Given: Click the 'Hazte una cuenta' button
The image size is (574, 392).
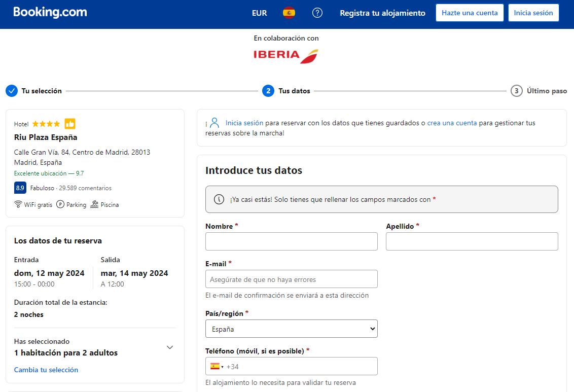Looking at the screenshot, I should [470, 13].
